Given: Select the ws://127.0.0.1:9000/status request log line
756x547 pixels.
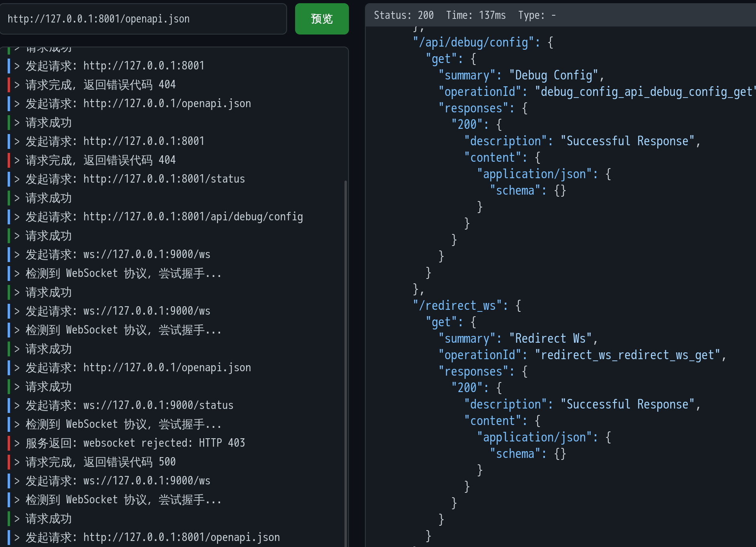Looking at the screenshot, I should click(129, 405).
